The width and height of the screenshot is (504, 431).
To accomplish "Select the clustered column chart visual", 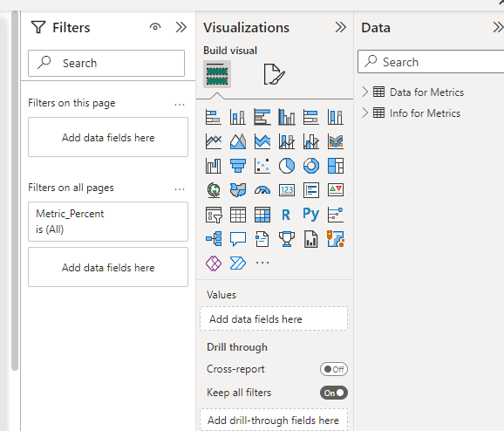I will point(287,117).
